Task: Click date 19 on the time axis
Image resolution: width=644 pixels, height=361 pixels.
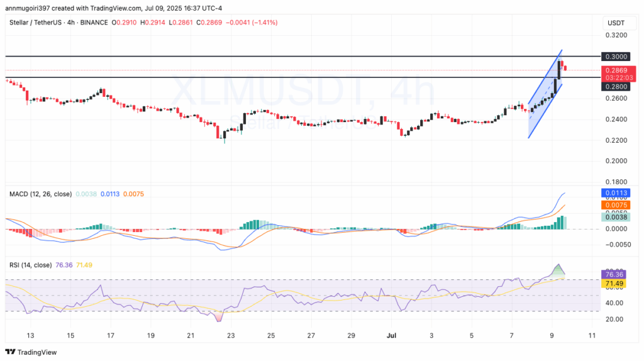Action: tap(151, 336)
